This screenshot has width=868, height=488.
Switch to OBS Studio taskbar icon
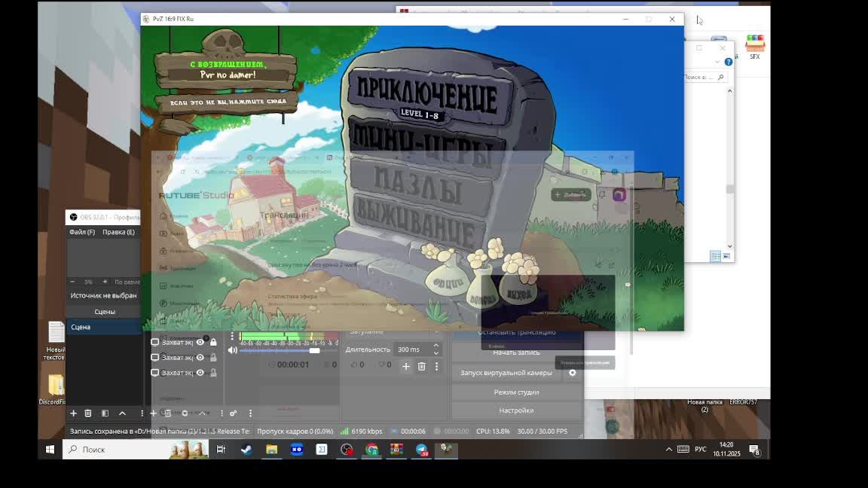click(347, 450)
